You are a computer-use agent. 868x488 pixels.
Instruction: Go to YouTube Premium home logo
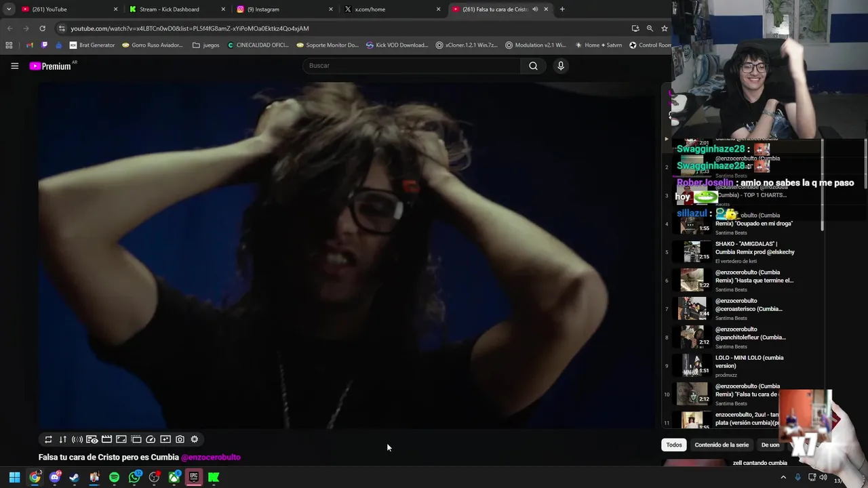tap(50, 66)
